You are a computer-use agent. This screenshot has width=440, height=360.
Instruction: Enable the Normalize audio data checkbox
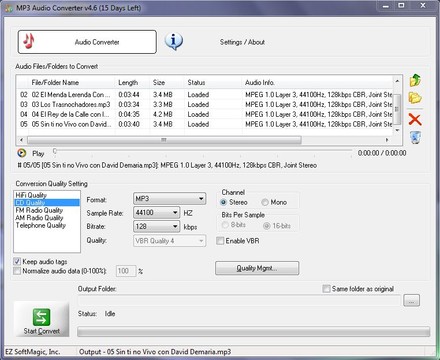pyautogui.click(x=17, y=271)
